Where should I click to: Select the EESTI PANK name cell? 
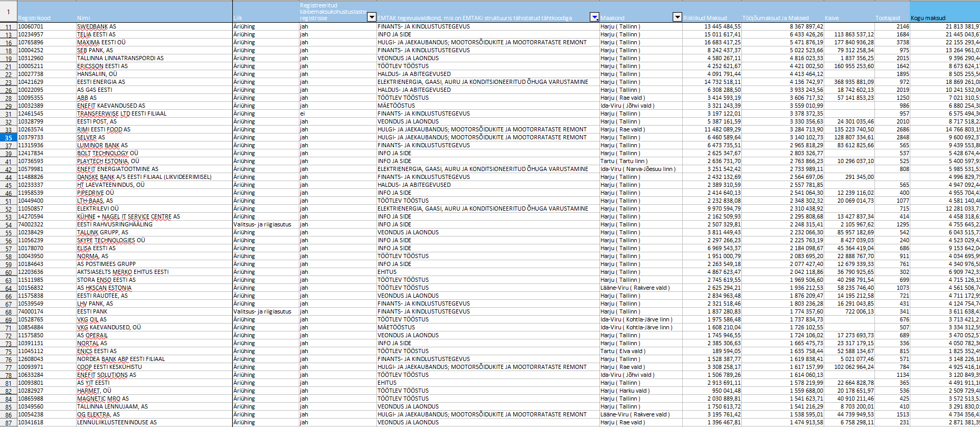(92, 311)
